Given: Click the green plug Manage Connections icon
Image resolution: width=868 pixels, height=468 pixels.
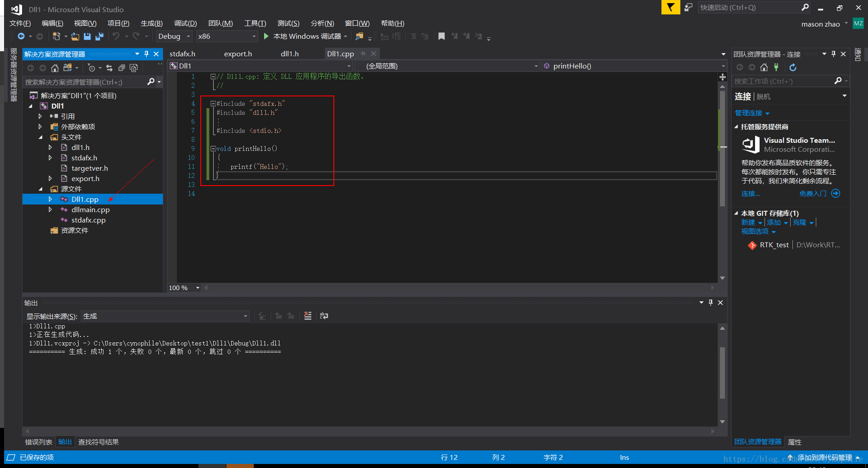Looking at the screenshot, I should tap(776, 68).
